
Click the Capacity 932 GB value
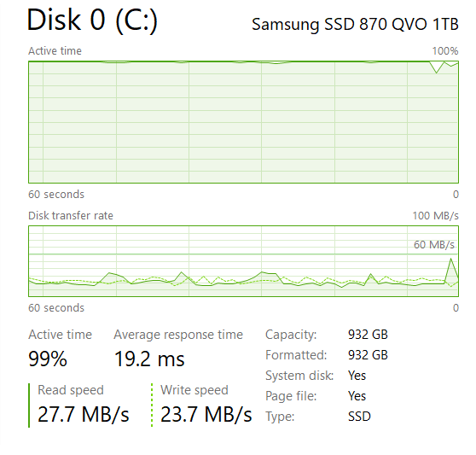368,335
